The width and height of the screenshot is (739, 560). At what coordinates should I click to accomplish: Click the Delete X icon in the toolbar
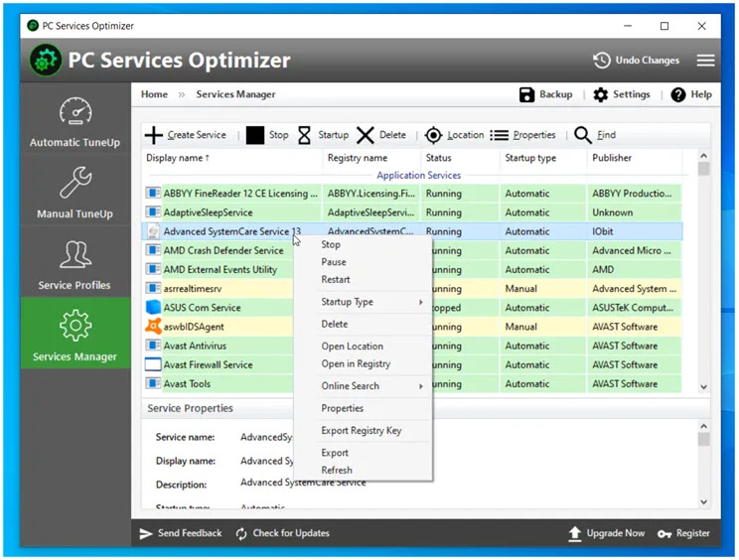pos(366,135)
